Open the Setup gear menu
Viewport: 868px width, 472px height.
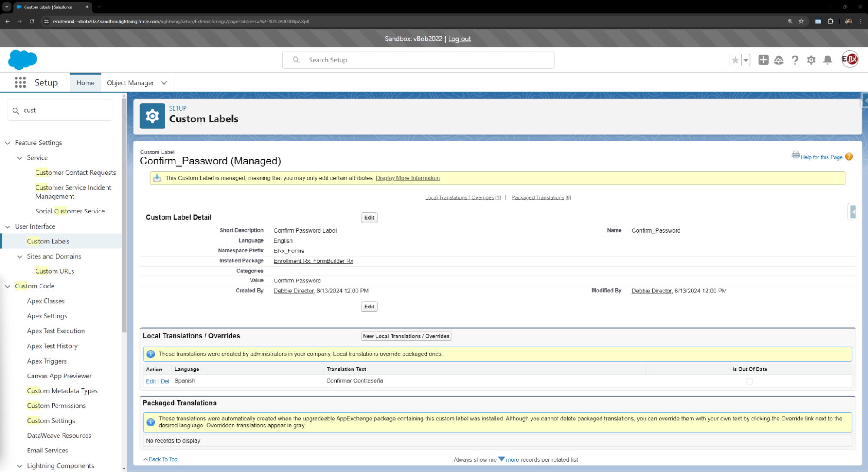[811, 60]
